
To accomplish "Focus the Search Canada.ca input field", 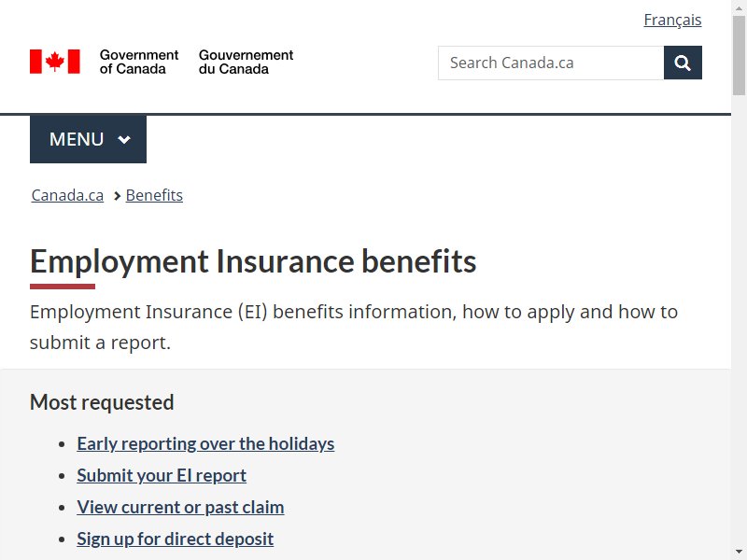I will point(551,63).
